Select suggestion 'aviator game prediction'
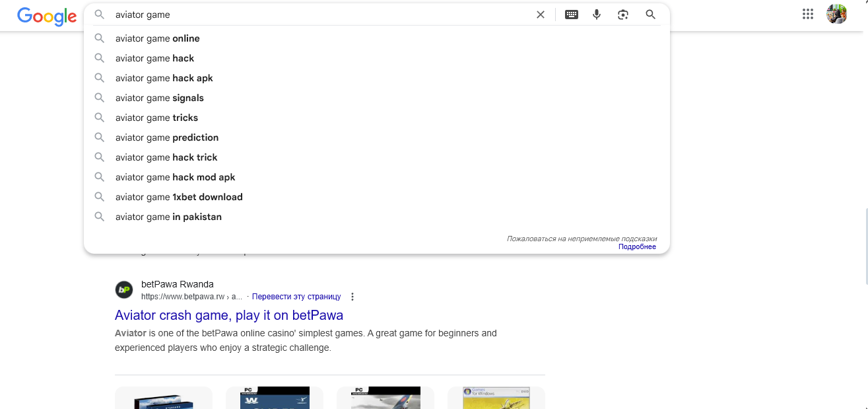Image resolution: width=868 pixels, height=409 pixels. pos(377,137)
